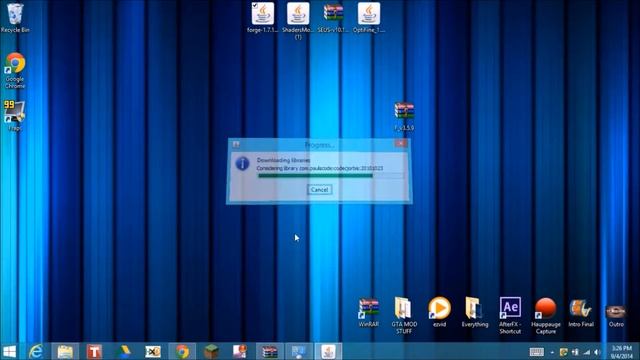
Task: Click the blue info icon in the Progress dialog
Action: 242,164
